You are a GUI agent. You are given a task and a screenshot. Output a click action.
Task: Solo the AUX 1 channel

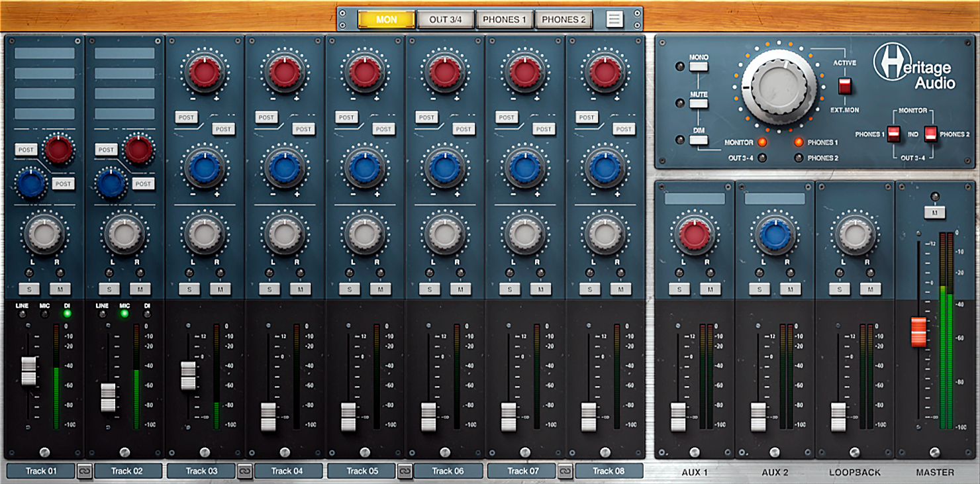(x=679, y=289)
